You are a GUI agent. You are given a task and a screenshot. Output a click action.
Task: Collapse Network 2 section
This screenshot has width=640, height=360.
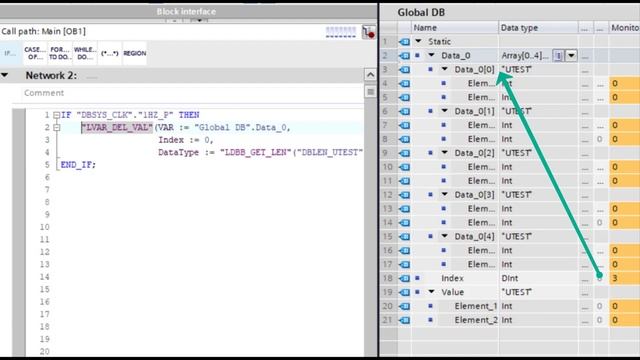tap(4, 76)
